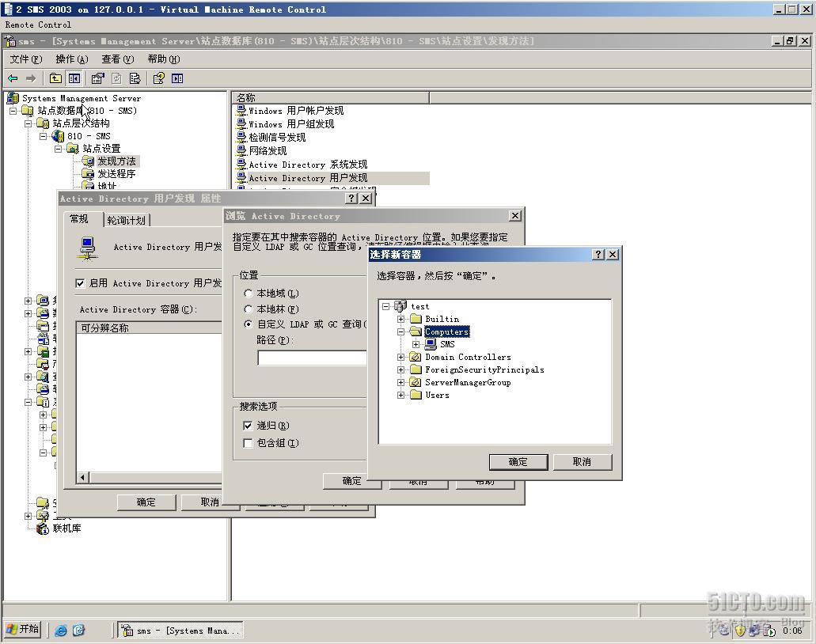
Task: Click the 网络发现 list item icon
Action: coord(241,150)
